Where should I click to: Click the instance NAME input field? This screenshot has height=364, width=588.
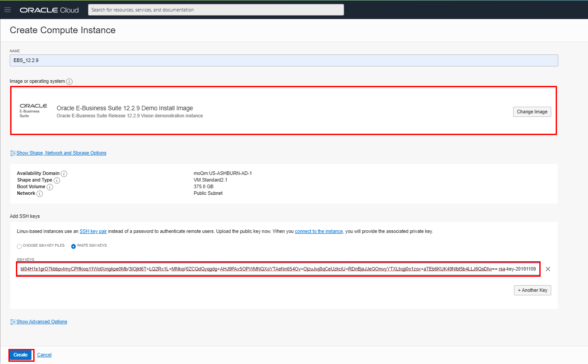[x=284, y=60]
